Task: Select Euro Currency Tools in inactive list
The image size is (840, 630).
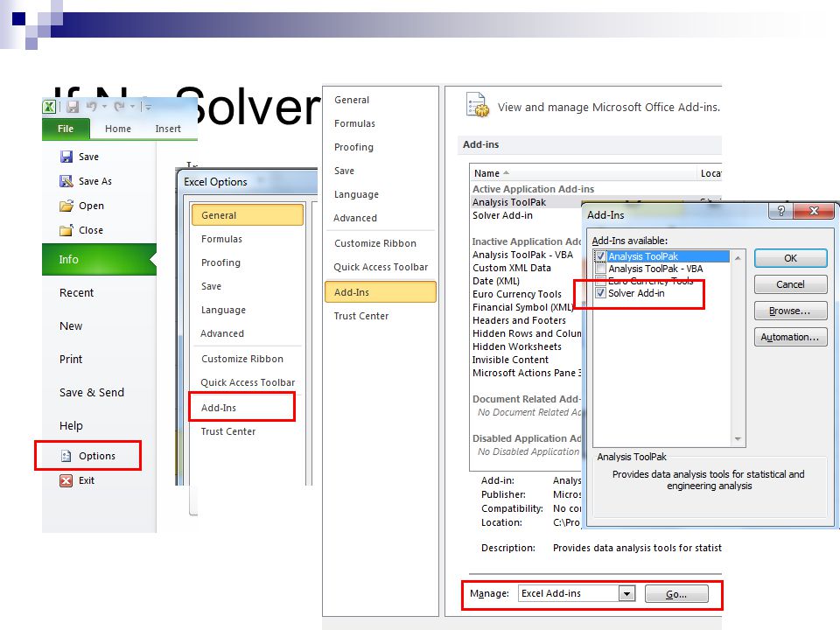Action: point(517,294)
